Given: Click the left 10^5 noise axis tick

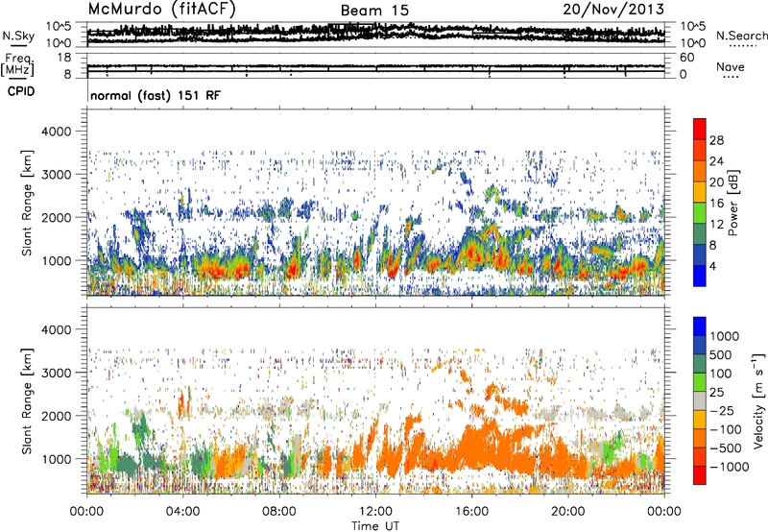Looking at the screenshot, I should (59, 26).
